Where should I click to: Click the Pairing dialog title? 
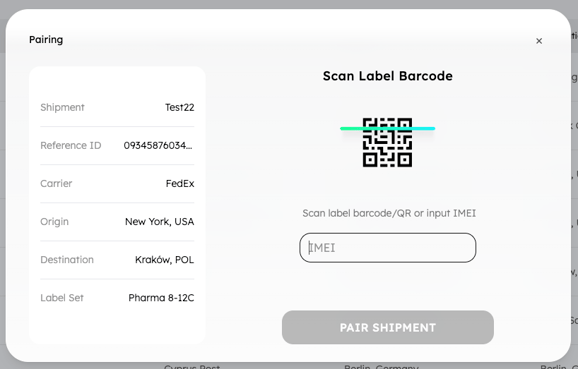(46, 39)
